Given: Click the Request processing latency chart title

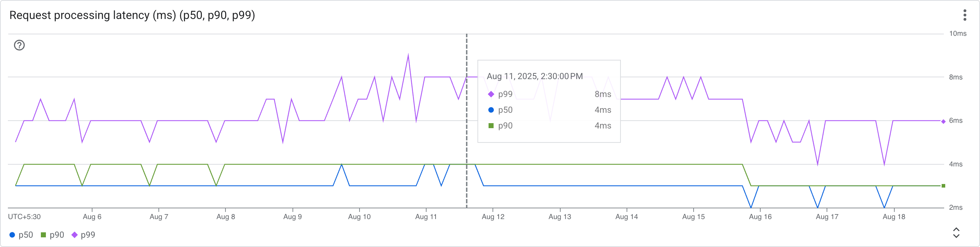Looking at the screenshot, I should click(x=132, y=15).
